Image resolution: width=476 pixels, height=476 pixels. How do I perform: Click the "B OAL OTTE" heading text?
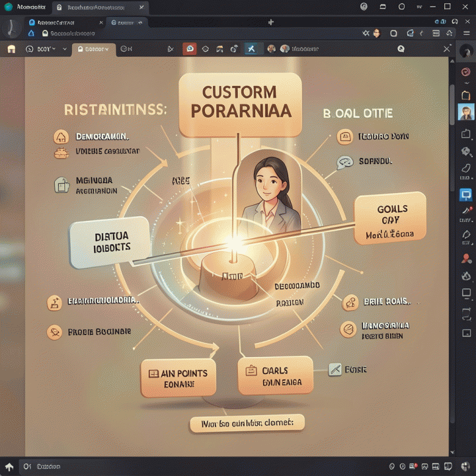358,113
